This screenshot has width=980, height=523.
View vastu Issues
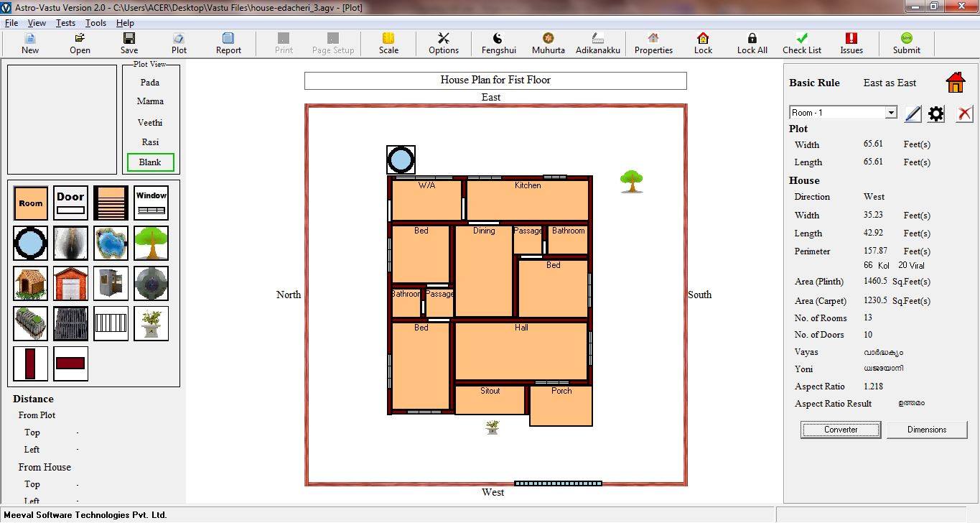851,42
